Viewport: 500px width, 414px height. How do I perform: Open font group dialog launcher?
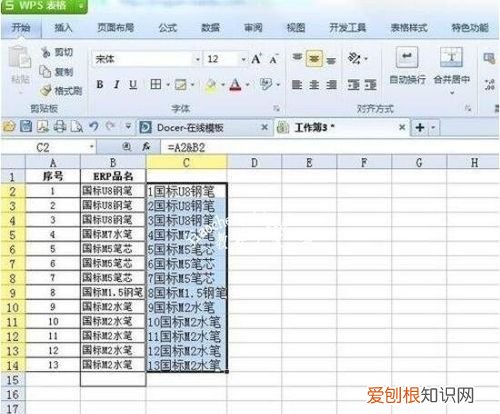(x=276, y=108)
